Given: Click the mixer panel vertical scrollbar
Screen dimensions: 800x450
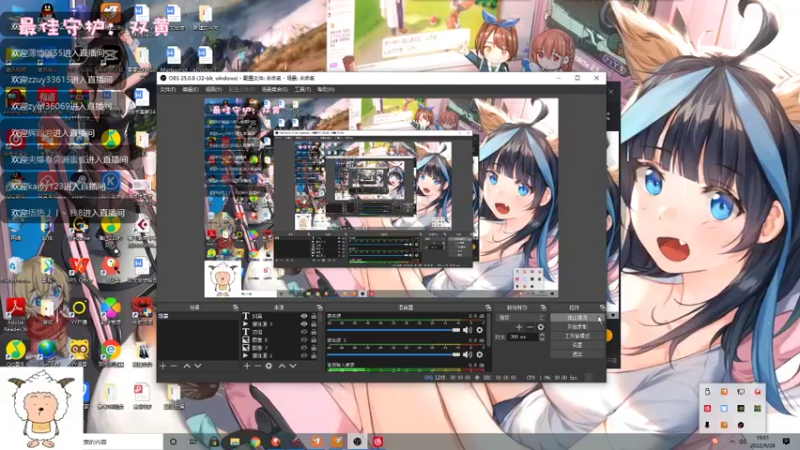Looking at the screenshot, I should pyautogui.click(x=488, y=331).
